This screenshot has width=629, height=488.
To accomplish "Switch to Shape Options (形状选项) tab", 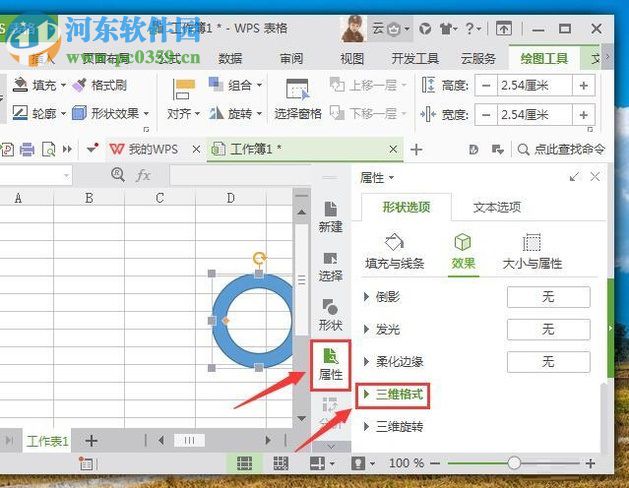I will (406, 207).
